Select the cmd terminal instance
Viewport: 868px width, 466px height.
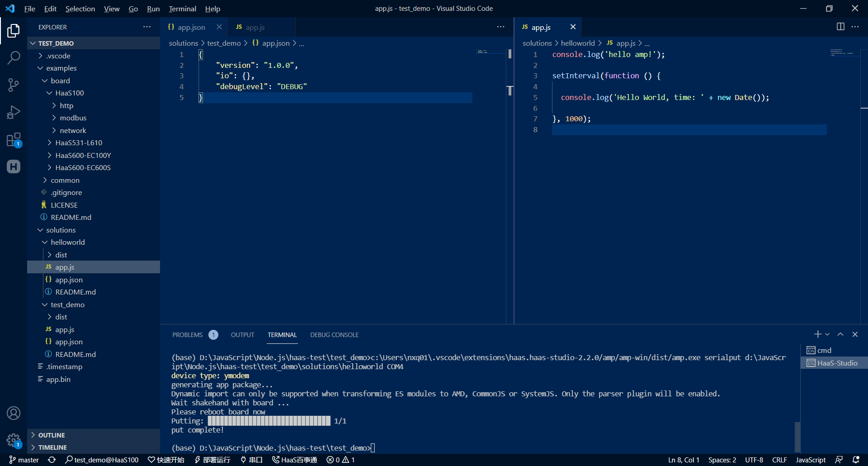[x=834, y=350]
